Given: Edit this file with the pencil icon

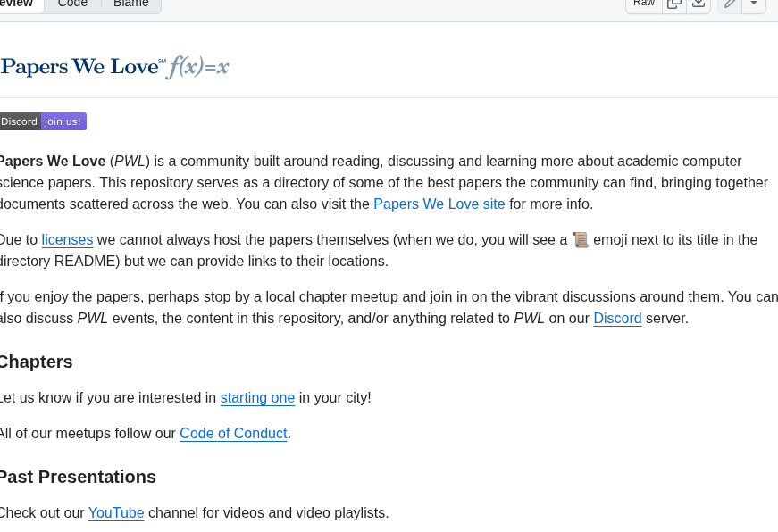Looking at the screenshot, I should [729, 4].
